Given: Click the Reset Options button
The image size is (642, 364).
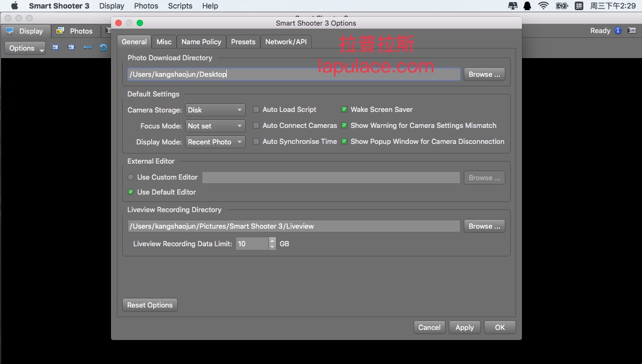Looking at the screenshot, I should 150,305.
